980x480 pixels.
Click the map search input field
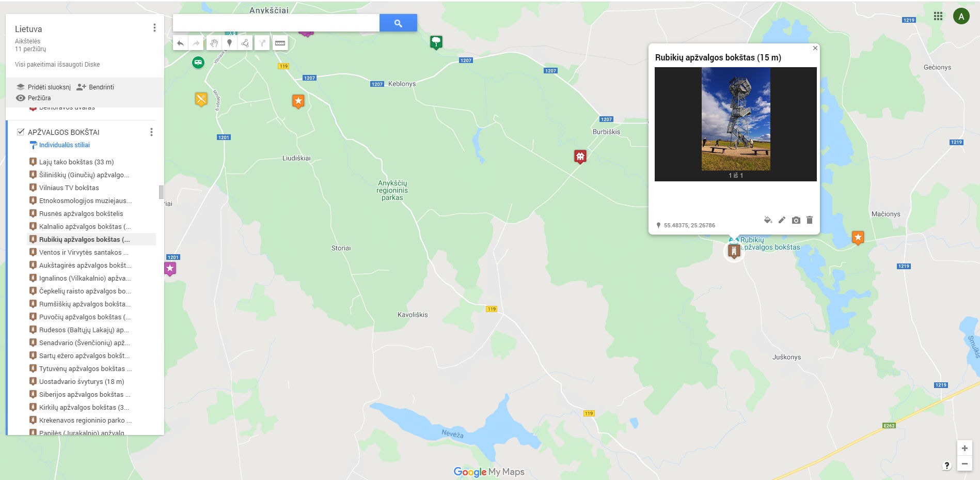[276, 23]
